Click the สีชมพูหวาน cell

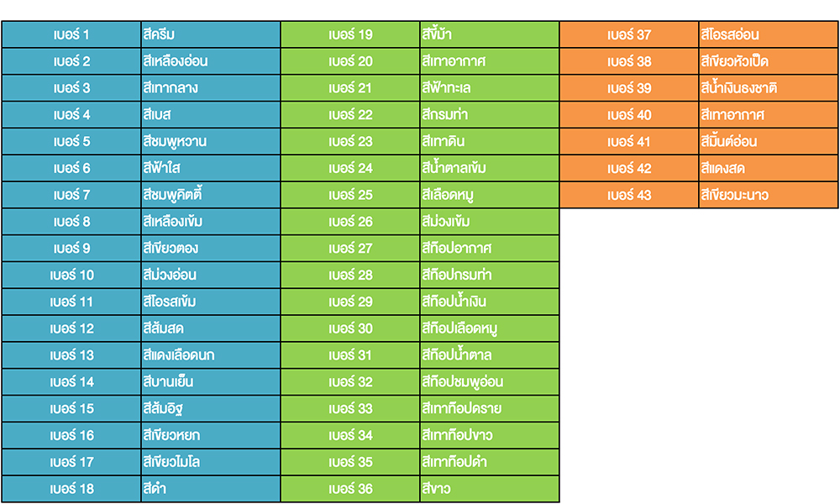[211, 142]
